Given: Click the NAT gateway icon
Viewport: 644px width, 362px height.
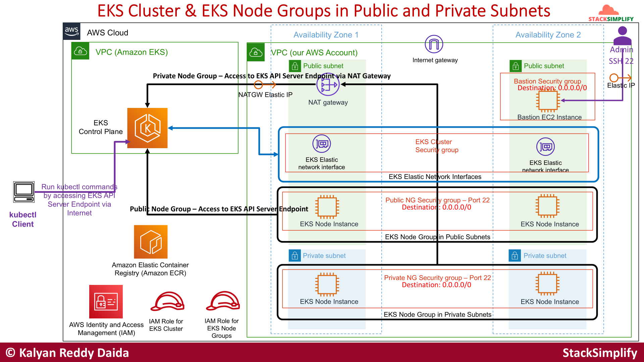Looking at the screenshot, I should (x=328, y=85).
